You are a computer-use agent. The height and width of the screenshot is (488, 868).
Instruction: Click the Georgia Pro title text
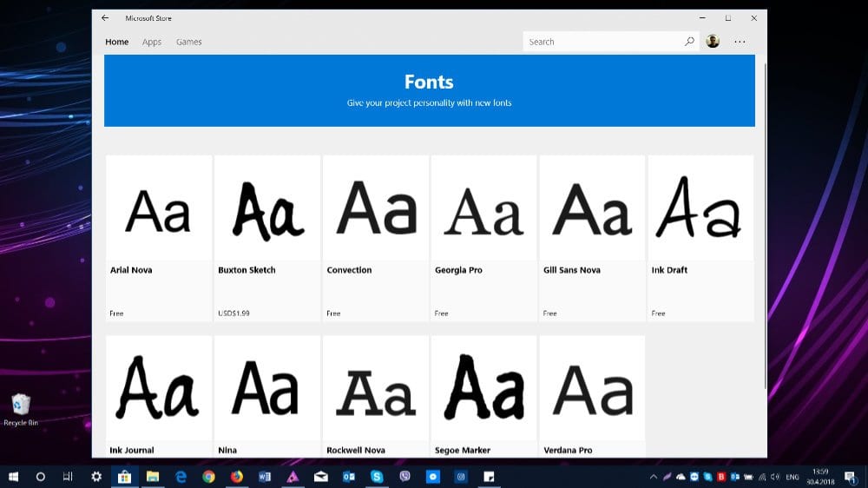pos(458,270)
